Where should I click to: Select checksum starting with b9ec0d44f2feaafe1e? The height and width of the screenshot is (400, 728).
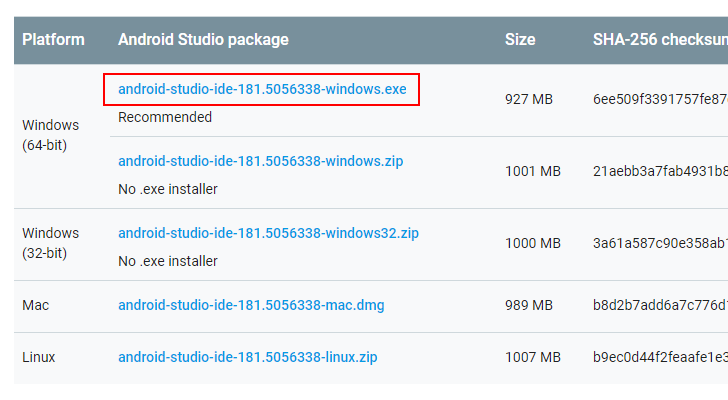tap(660, 357)
